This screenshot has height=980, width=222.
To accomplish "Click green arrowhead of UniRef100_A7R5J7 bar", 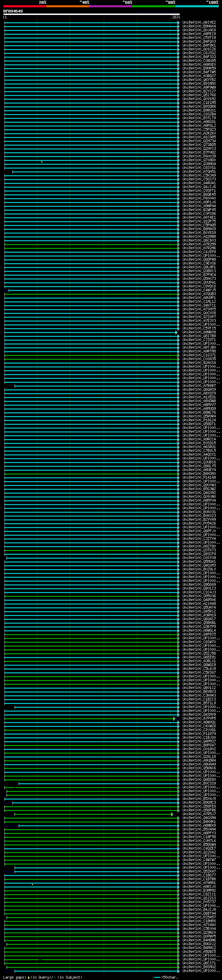I will coord(173,815).
